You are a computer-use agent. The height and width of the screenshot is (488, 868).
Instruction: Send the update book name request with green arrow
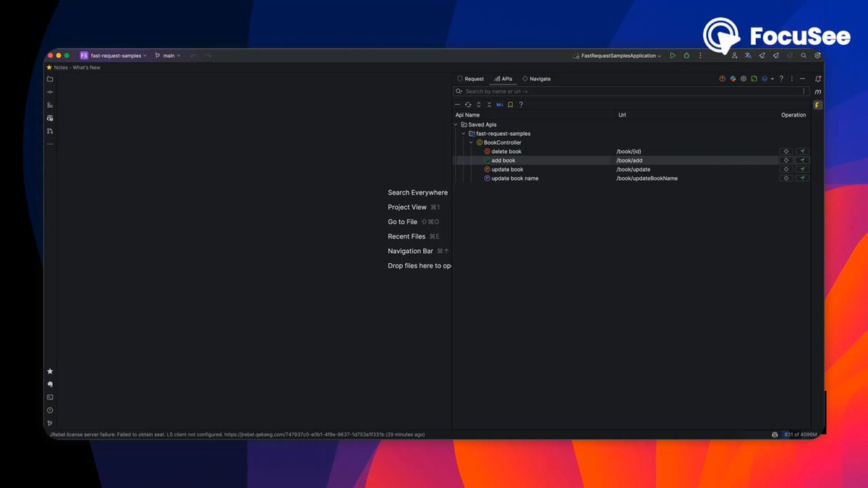point(802,178)
